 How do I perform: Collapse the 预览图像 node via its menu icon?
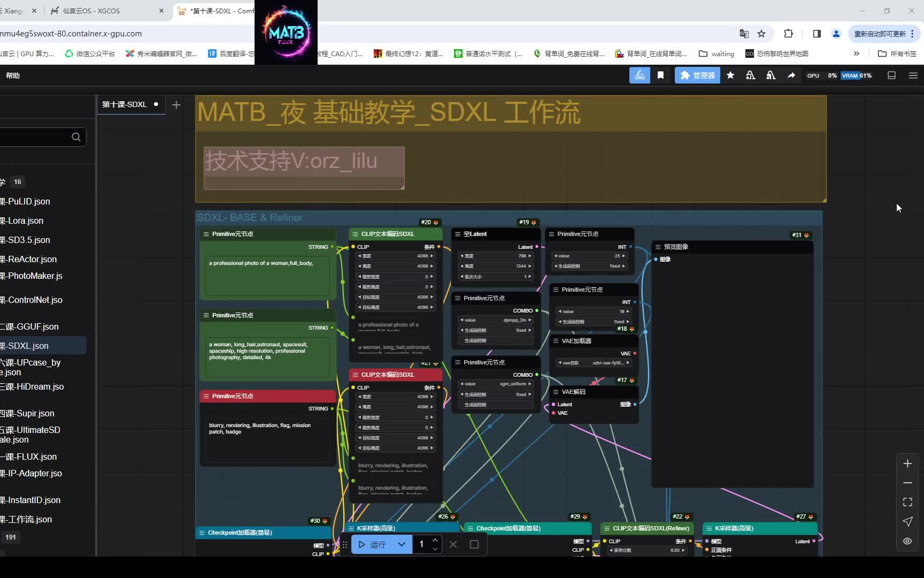pyautogui.click(x=658, y=247)
